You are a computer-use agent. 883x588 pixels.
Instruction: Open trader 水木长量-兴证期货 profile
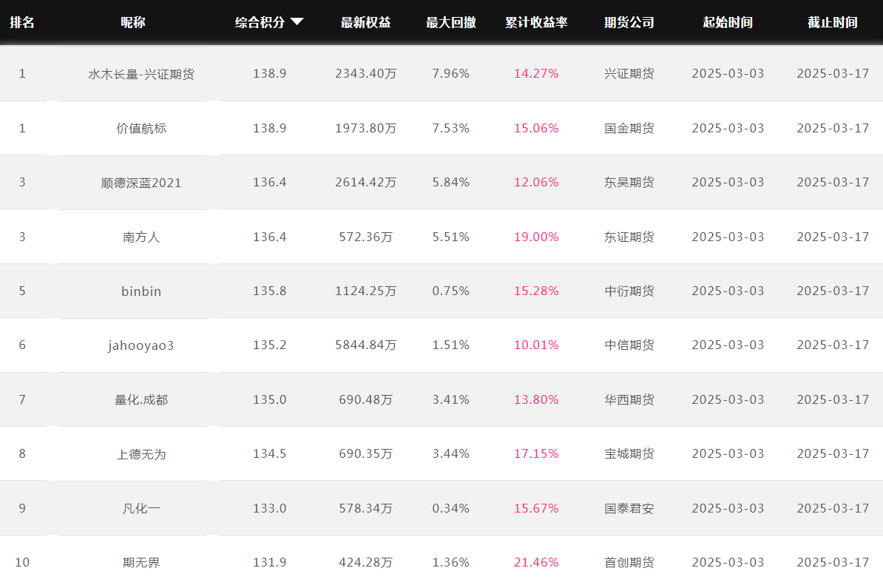pyautogui.click(x=141, y=74)
